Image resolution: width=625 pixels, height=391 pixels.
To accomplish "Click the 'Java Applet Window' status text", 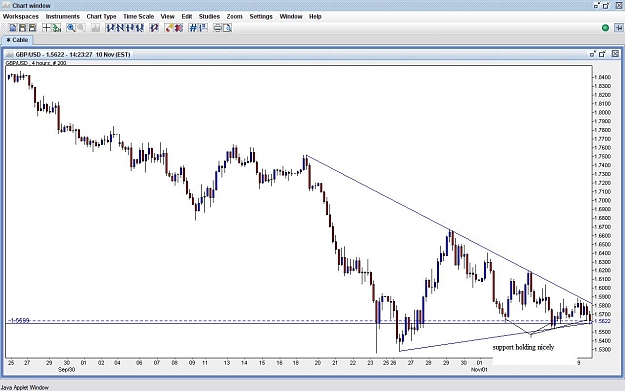I will tap(25, 387).
